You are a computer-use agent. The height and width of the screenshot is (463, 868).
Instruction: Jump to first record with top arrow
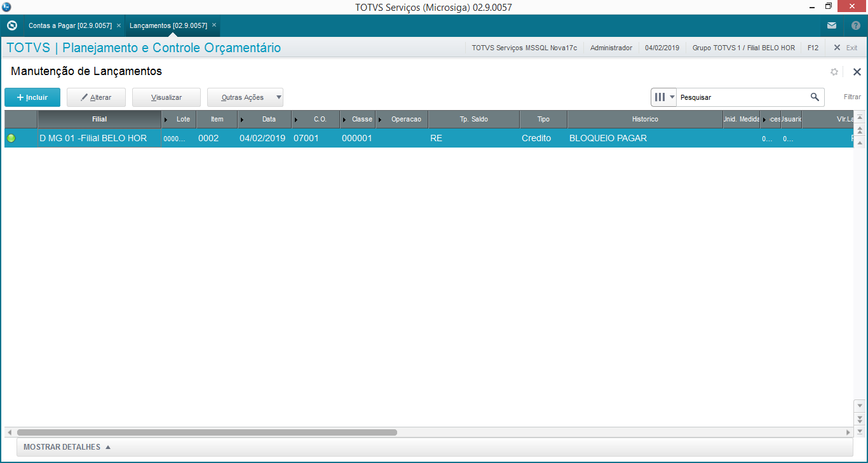pyautogui.click(x=860, y=118)
